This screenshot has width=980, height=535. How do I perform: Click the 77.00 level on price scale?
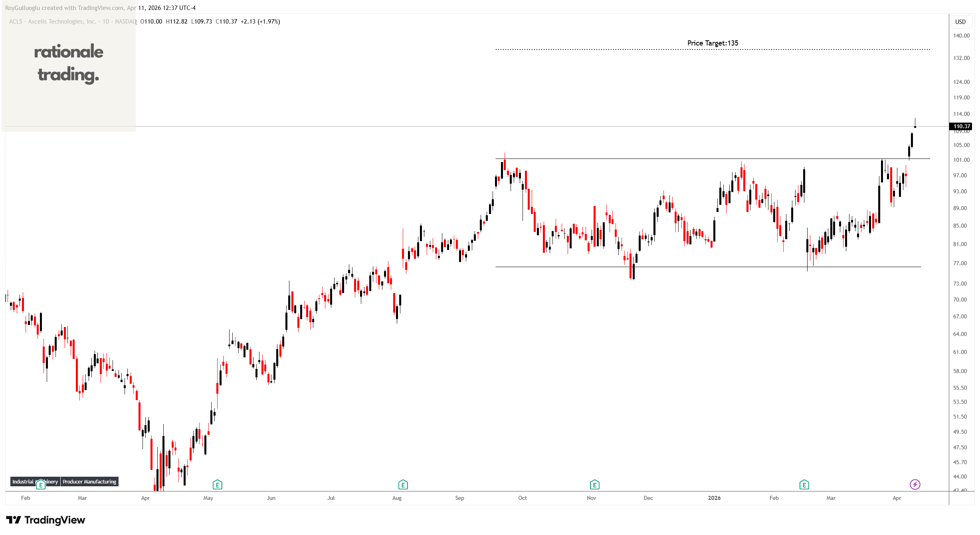coord(960,263)
